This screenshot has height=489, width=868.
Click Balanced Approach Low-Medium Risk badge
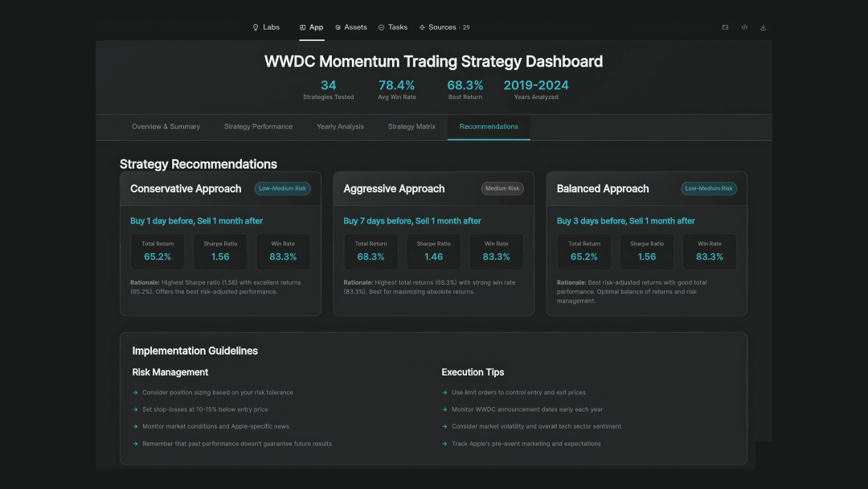point(709,188)
